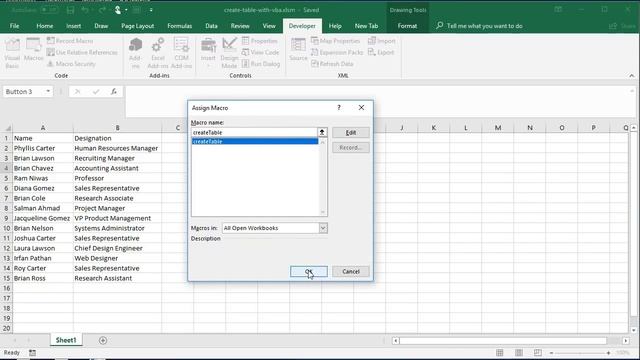
Task: Click the collapse dialog range-picker icon
Action: click(322, 132)
